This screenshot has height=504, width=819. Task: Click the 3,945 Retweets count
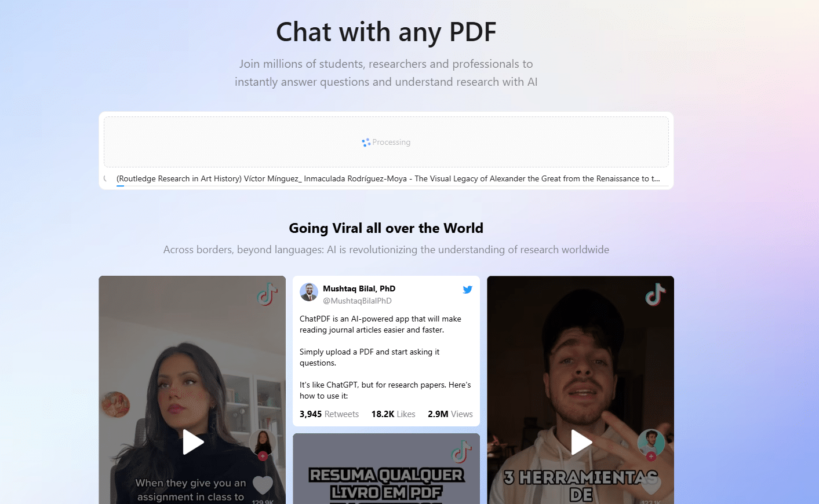(329, 414)
